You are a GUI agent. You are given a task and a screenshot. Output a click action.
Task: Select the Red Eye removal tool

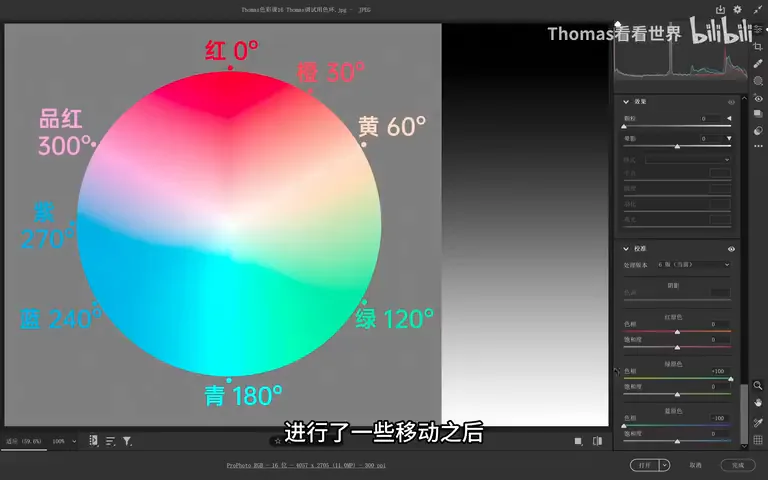point(758,98)
